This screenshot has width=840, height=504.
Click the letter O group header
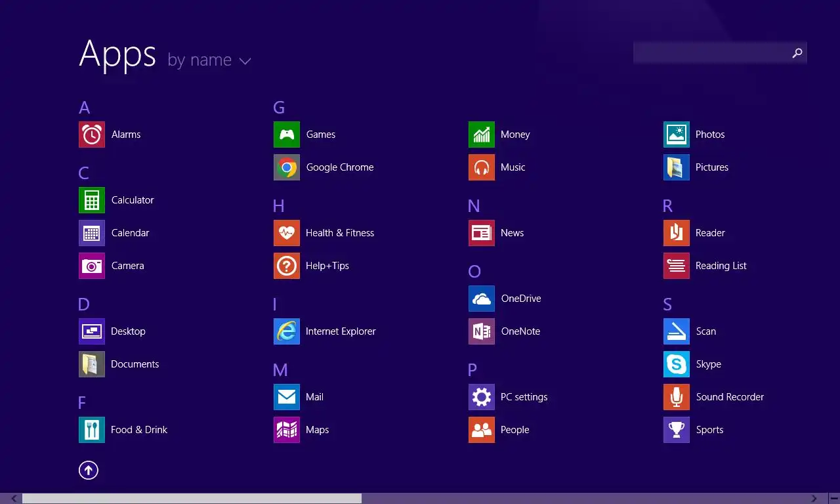[474, 272]
